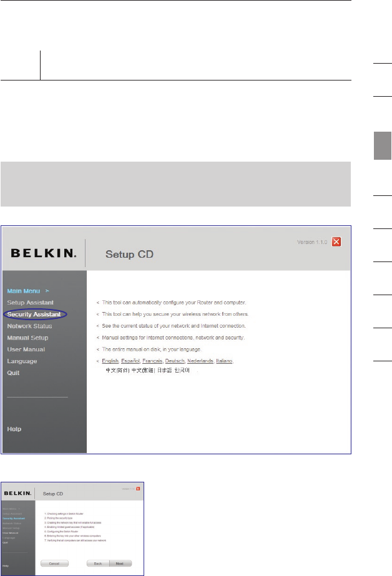
Task: Click 'See the current status of your network' text
Action: pyautogui.click(x=174, y=326)
